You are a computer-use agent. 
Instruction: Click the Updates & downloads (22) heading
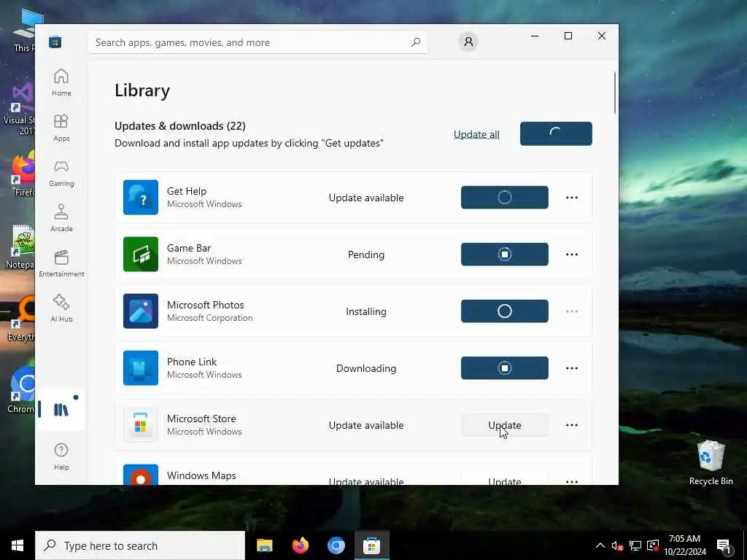click(x=180, y=126)
